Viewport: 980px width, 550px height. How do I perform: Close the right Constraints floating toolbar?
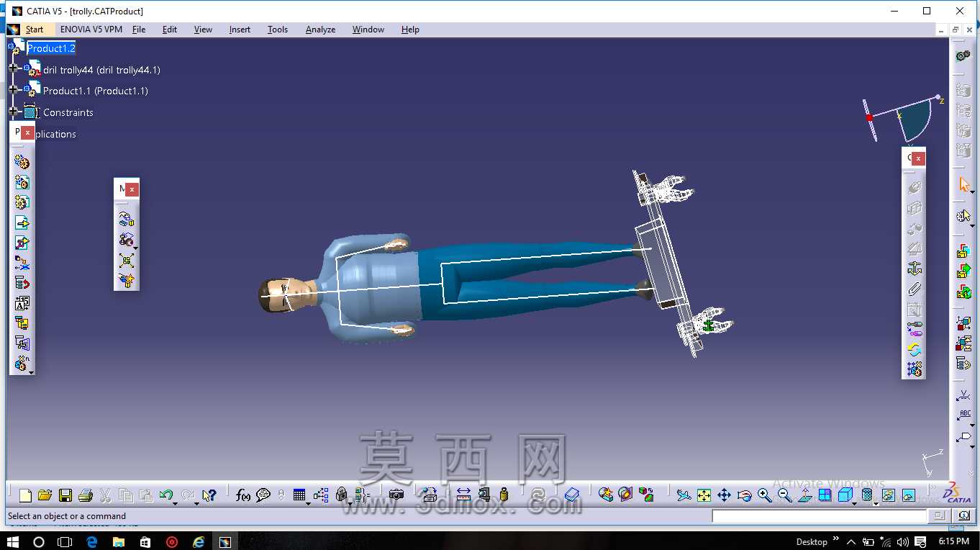918,158
